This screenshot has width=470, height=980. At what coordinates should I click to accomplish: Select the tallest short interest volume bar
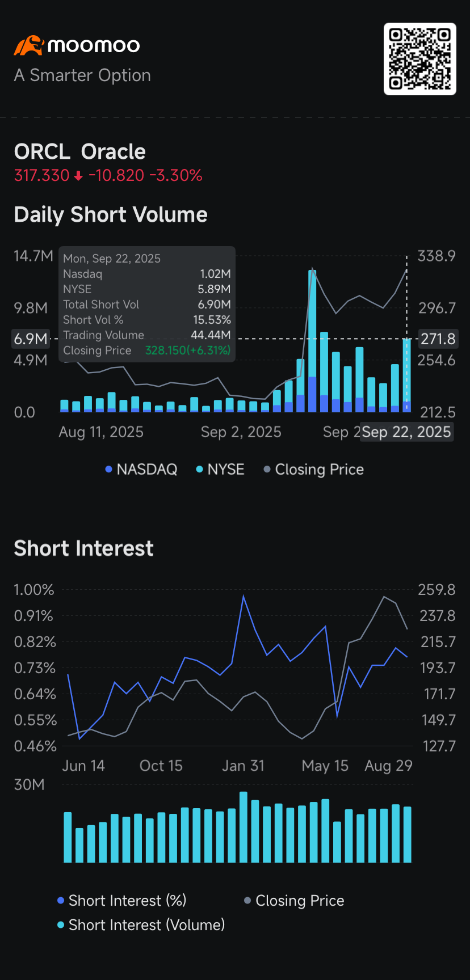point(244,827)
